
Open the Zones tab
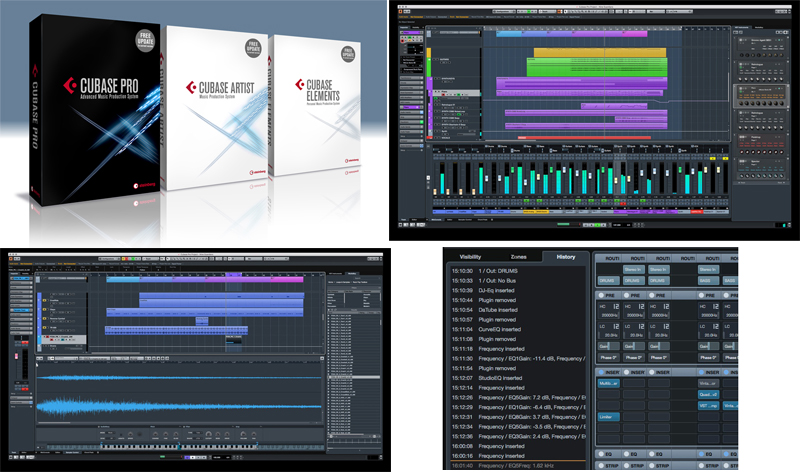[518, 257]
